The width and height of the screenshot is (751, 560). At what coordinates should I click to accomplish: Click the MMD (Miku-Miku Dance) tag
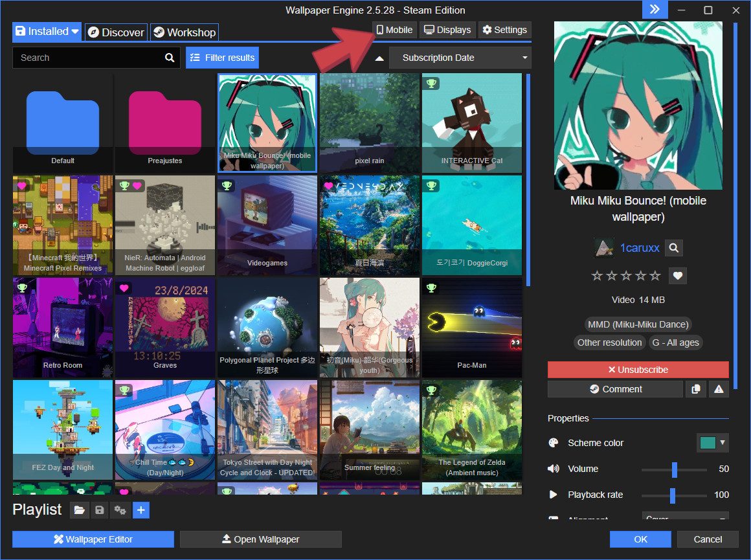tap(638, 324)
